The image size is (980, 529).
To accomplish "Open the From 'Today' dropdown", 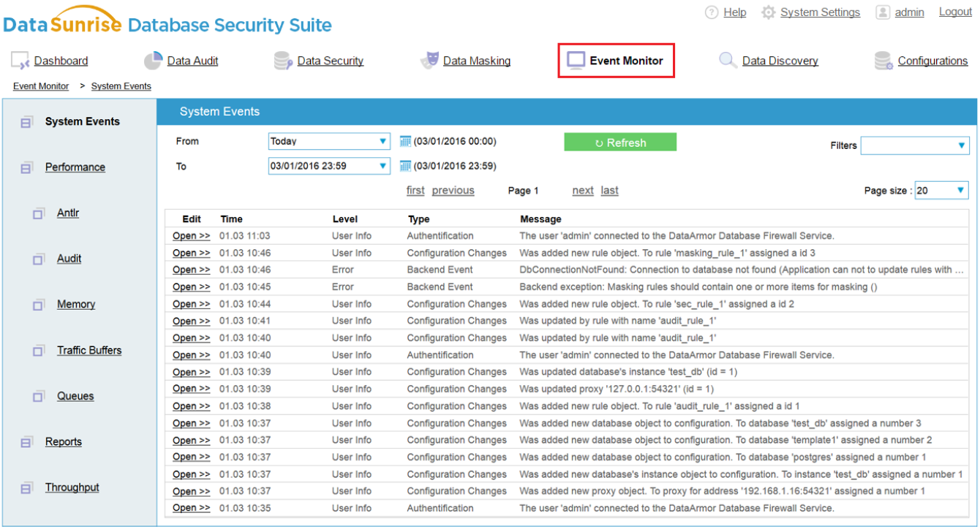I will (329, 142).
